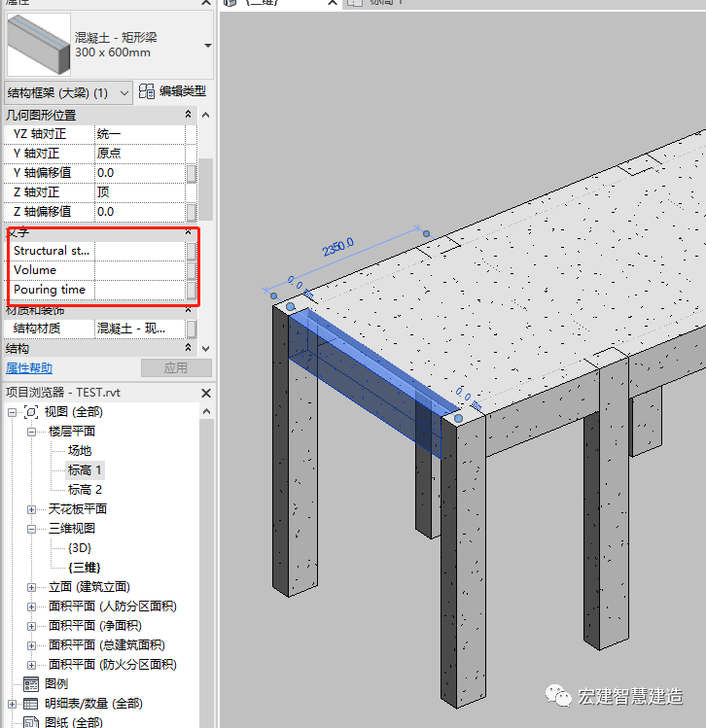Edit the Volume parameter field

point(140,270)
